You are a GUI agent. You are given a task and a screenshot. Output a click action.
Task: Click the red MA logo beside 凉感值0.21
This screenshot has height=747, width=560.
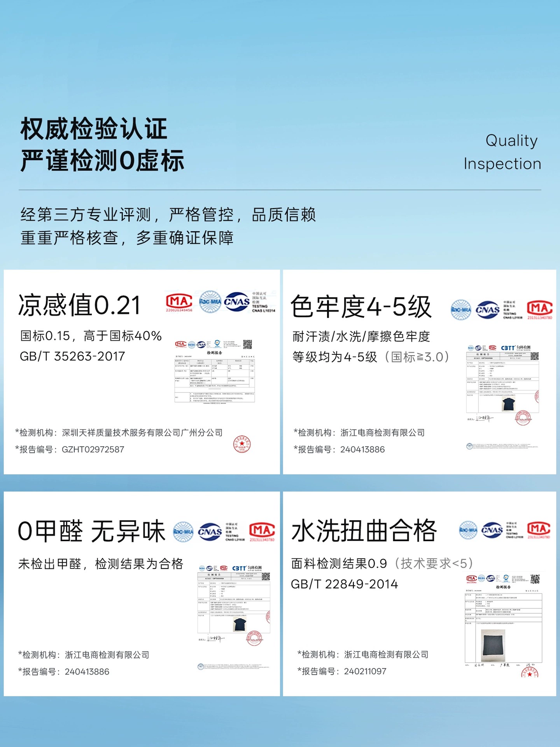point(179,302)
